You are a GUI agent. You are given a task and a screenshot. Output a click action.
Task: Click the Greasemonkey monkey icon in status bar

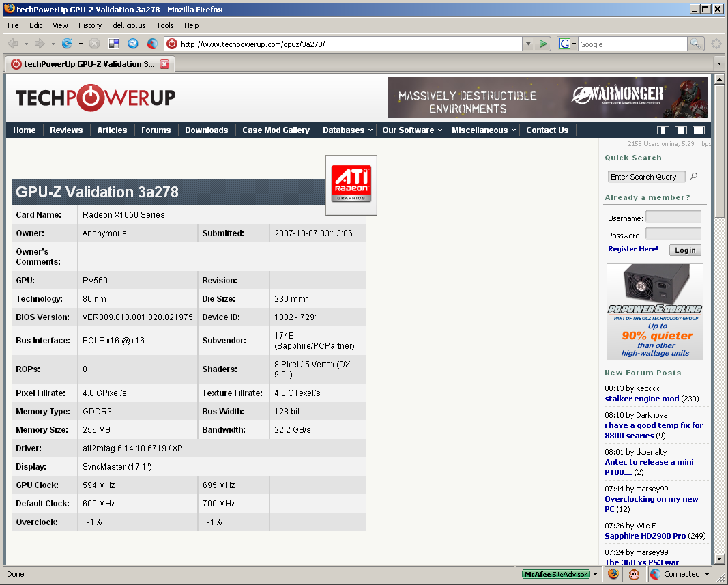click(x=634, y=574)
